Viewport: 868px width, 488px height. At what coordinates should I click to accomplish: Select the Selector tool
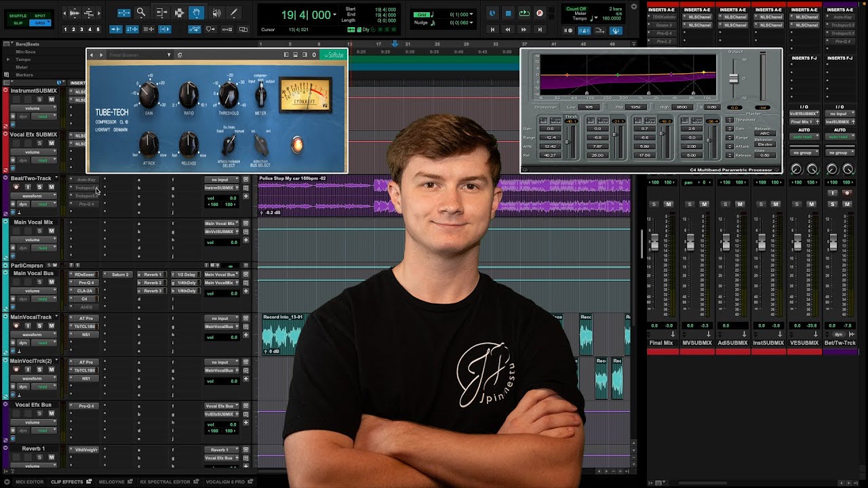pyautogui.click(x=179, y=13)
